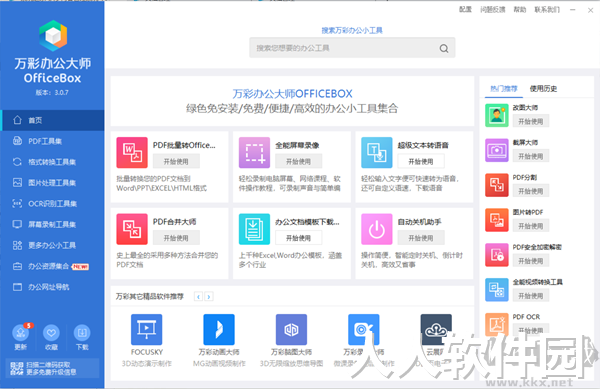Click the 收藏 favorites heart icon

[51, 333]
